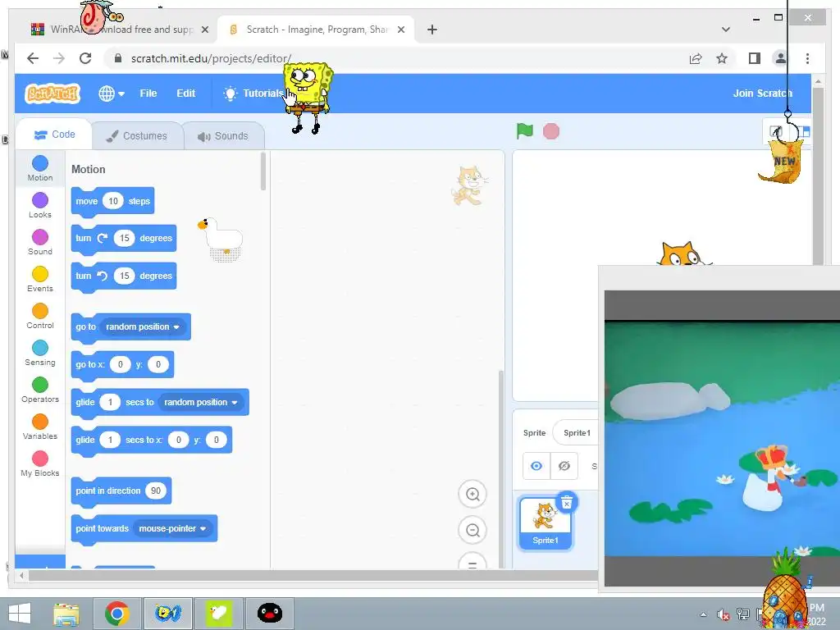Open the Variables block category
Image resolution: width=840 pixels, height=630 pixels.
pyautogui.click(x=40, y=427)
